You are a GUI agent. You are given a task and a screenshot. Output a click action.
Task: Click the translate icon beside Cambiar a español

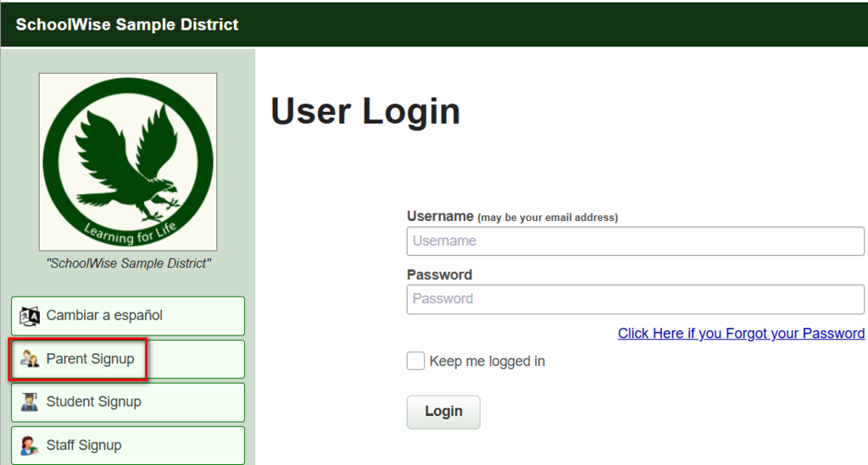[x=30, y=316]
